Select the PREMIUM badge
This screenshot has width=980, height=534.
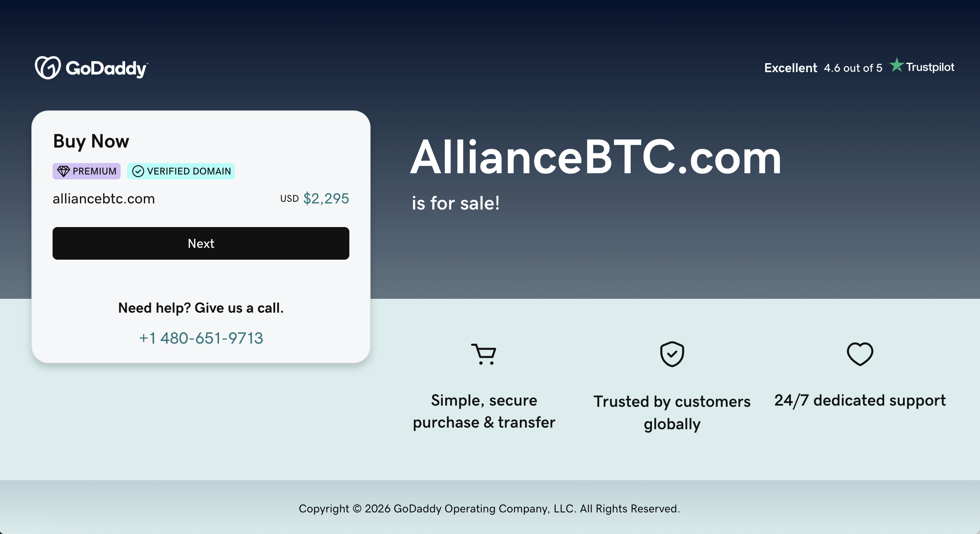(86, 171)
